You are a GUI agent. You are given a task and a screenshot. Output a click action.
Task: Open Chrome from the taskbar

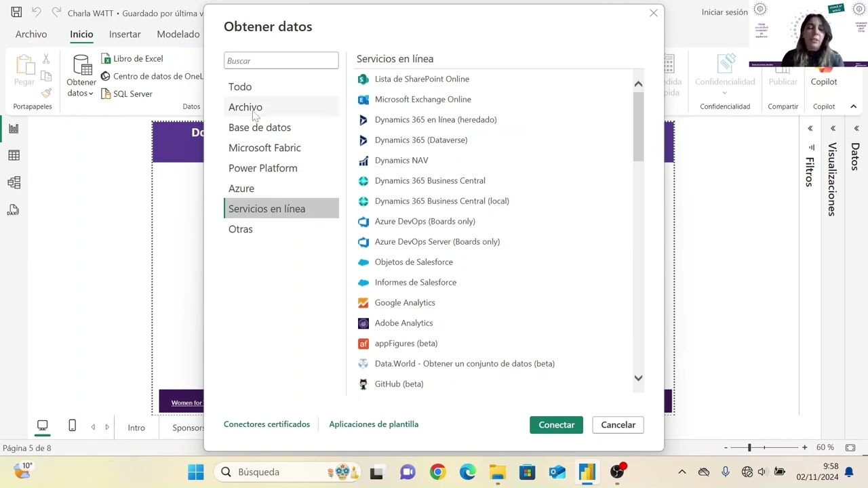pyautogui.click(x=437, y=472)
